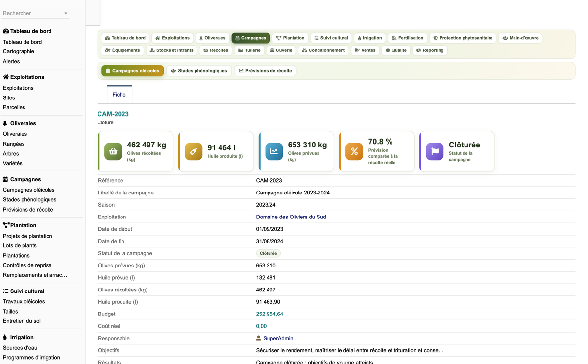Viewport: 588px width, 364px height.
Task: Select the Campagnes oléicoles submenu button
Action: click(133, 71)
